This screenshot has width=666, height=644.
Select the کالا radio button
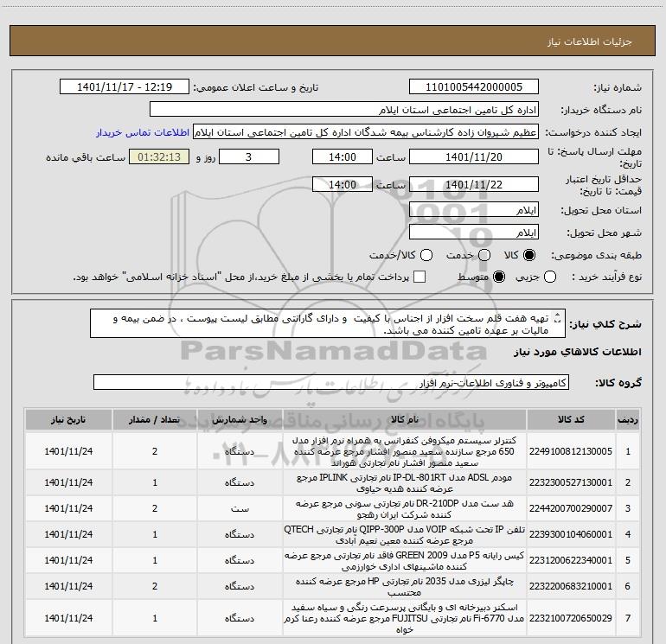529,255
